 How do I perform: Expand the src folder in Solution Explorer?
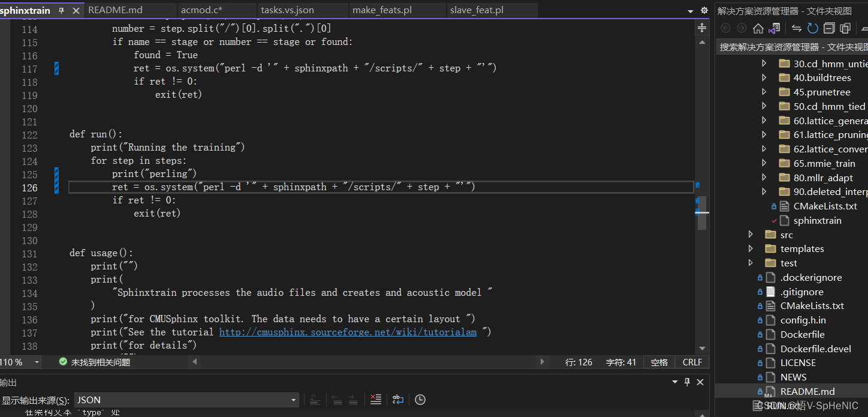(751, 234)
